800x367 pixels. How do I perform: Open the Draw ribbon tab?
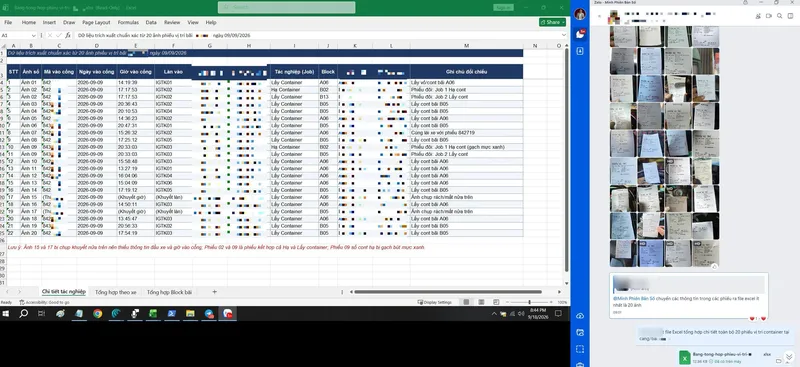pyautogui.click(x=69, y=22)
